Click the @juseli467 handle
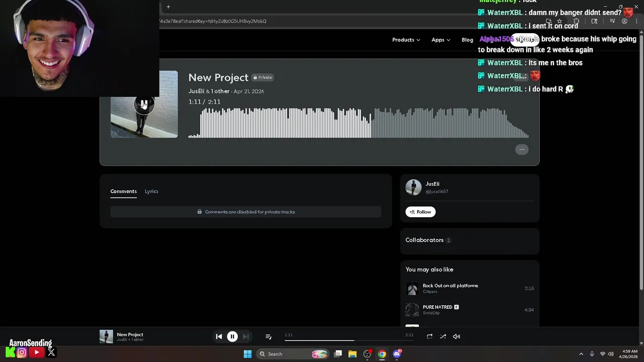Screen dimensions: 644x362 [437, 192]
